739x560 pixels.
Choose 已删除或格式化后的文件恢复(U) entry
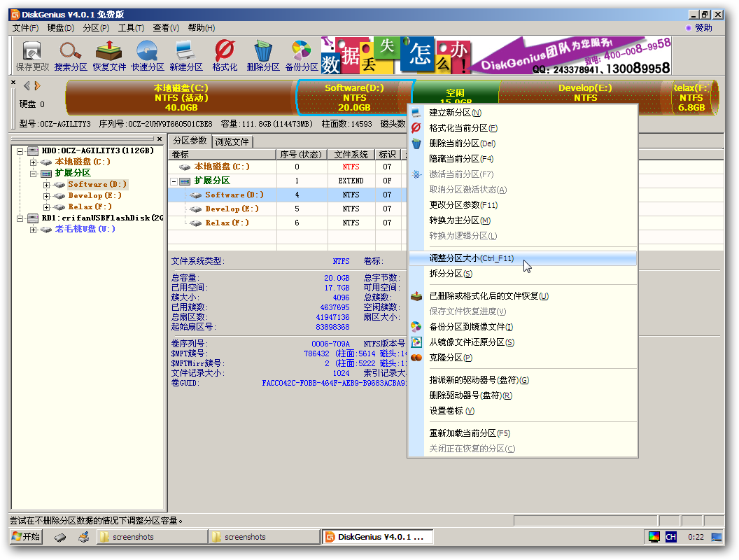pos(523,296)
